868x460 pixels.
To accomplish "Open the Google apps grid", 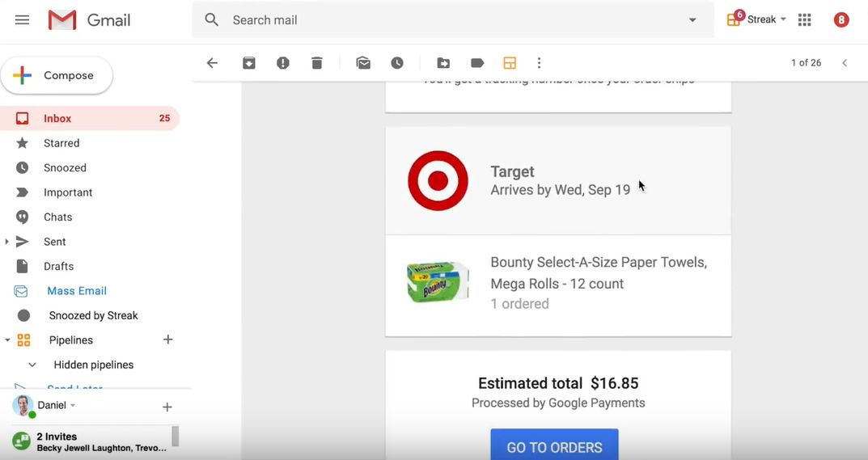I will (x=804, y=20).
